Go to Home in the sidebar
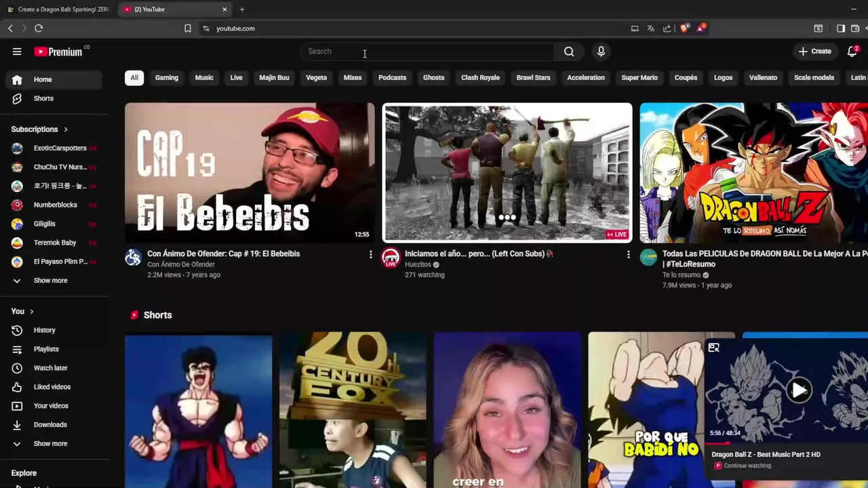This screenshot has height=488, width=868. point(54,79)
